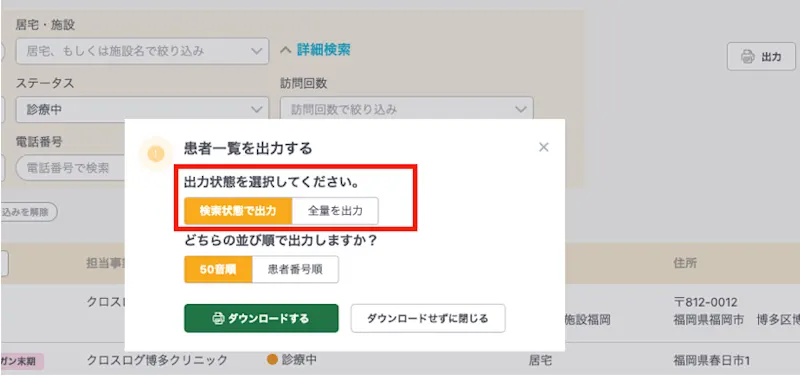Click the orange warning icon in dialog
This screenshot has width=800, height=376.
[x=156, y=154]
